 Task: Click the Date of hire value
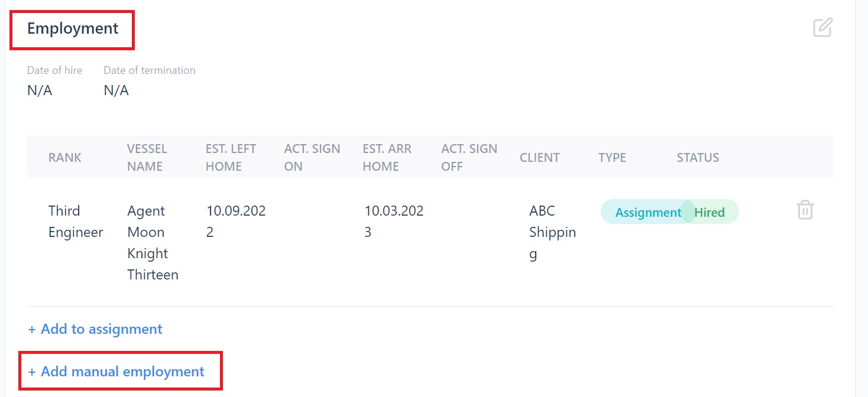pyautogui.click(x=40, y=90)
